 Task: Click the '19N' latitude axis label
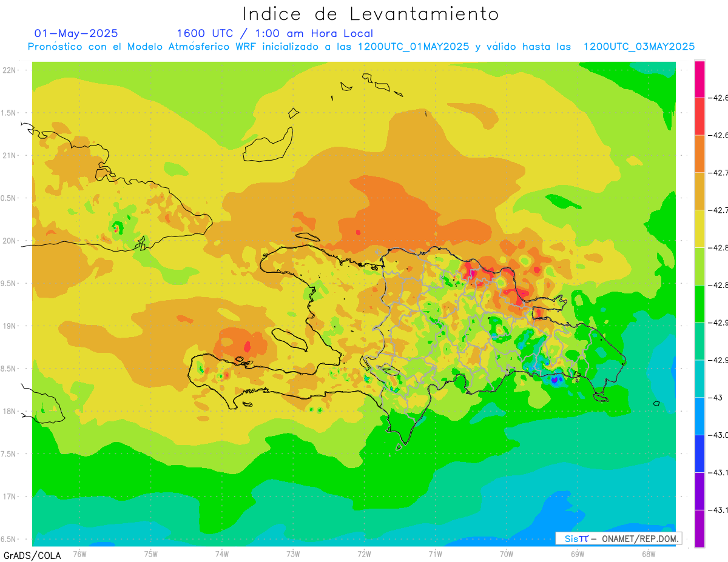[x=9, y=326]
